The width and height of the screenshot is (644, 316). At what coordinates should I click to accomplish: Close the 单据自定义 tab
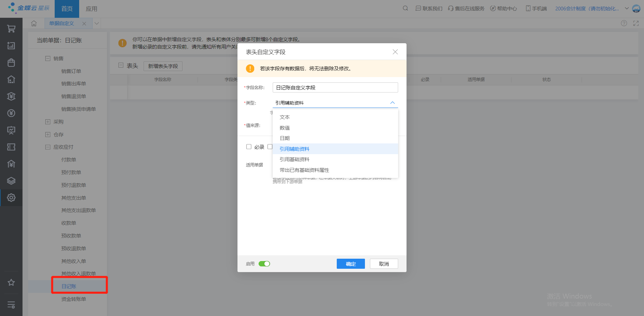84,23
